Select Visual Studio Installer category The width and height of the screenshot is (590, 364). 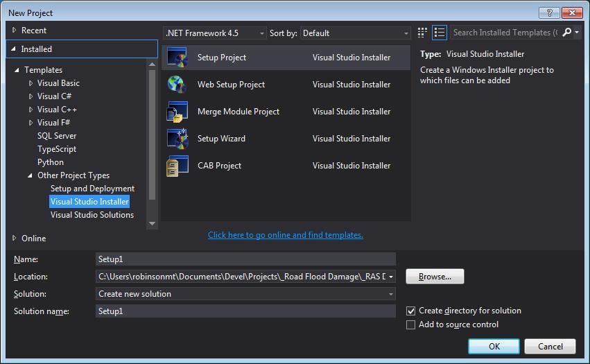pos(89,202)
